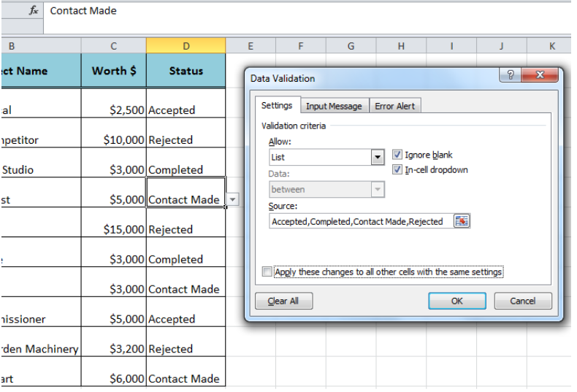Click the Clear All button
577x392 pixels.
tap(283, 301)
